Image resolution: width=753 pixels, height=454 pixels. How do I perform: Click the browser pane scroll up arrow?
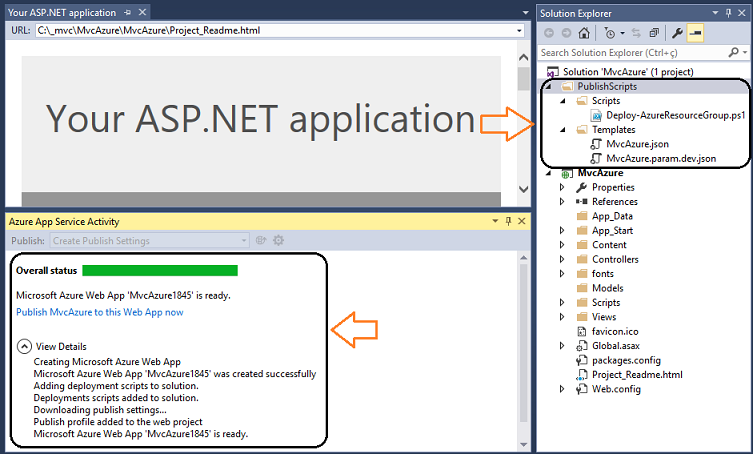(524, 57)
